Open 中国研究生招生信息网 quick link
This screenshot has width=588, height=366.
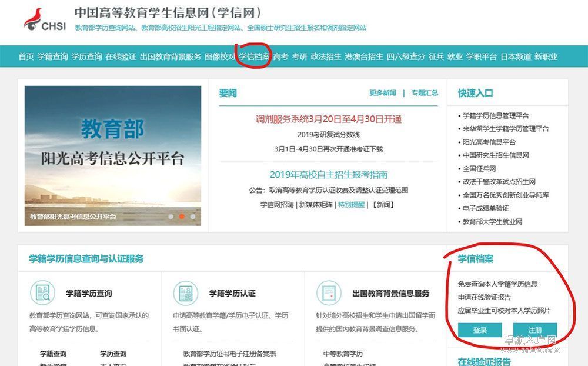496,155
